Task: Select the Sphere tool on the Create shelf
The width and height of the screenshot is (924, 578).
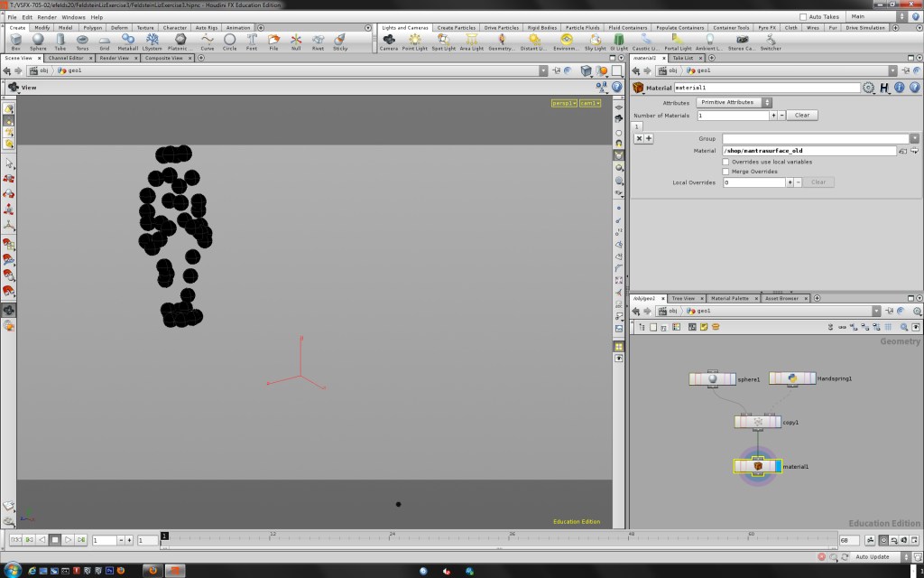Action: (x=38, y=42)
